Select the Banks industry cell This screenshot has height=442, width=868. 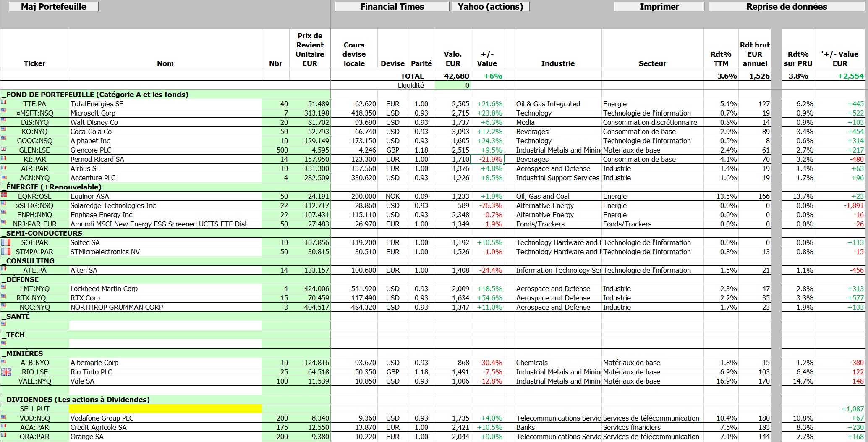tap(558, 427)
